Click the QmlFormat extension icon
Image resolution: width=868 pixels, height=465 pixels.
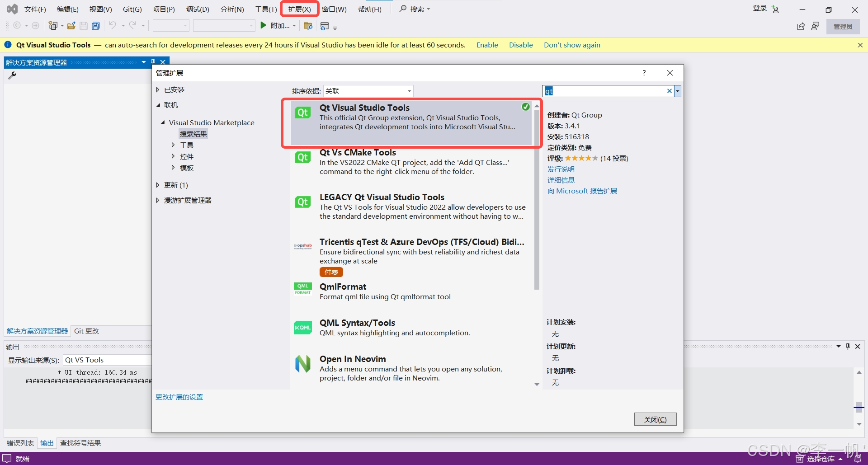click(x=303, y=289)
